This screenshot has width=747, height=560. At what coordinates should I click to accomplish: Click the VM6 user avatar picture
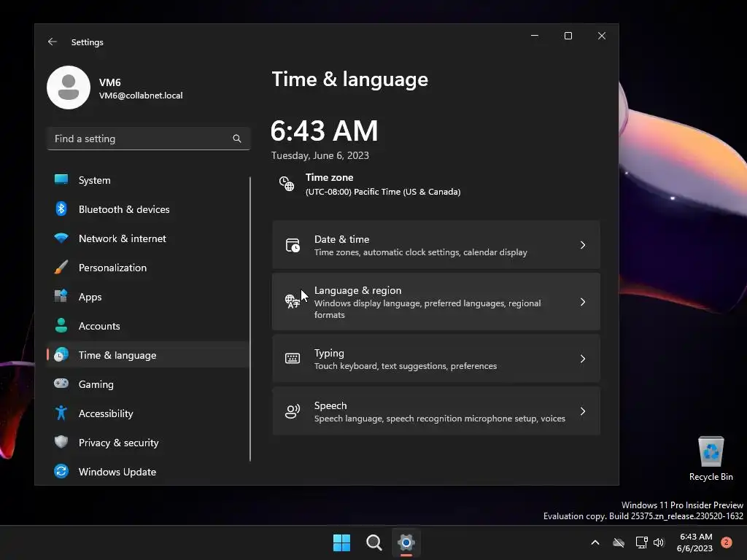tap(69, 87)
